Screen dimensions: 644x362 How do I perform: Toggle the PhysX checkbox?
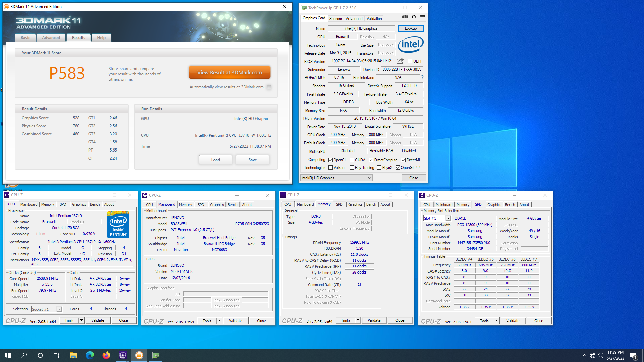(x=379, y=168)
